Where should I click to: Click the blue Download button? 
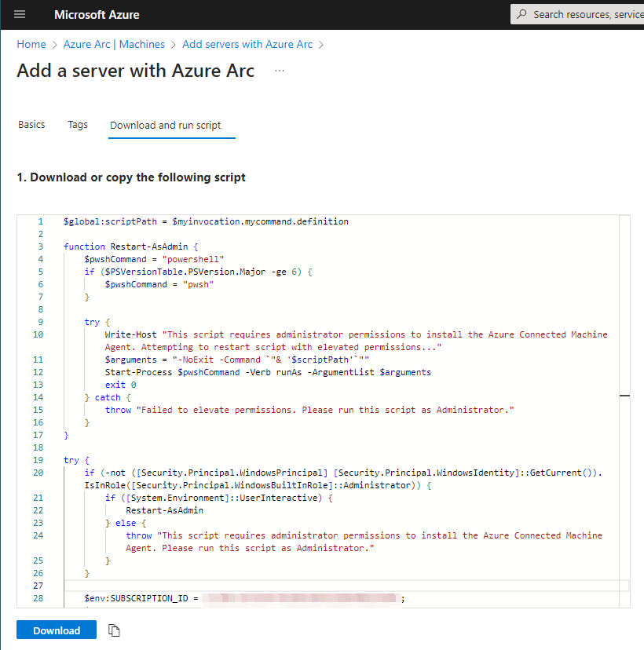56,630
